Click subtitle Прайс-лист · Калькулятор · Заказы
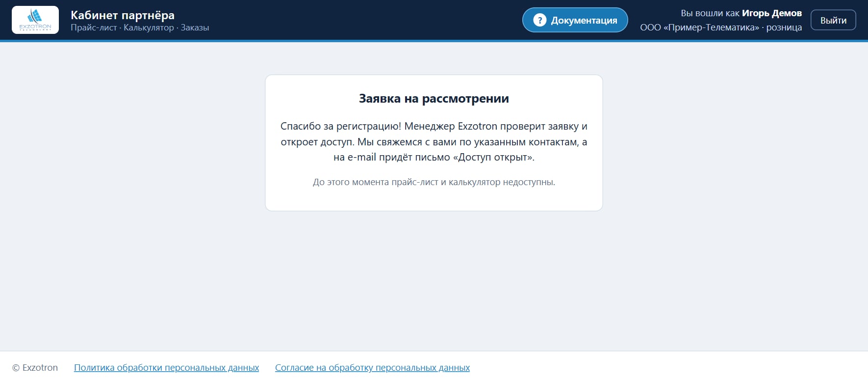868x383 pixels. pyautogui.click(x=140, y=27)
